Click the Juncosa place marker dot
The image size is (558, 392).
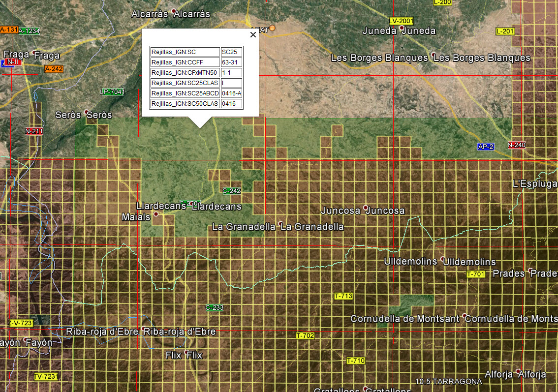coord(366,207)
